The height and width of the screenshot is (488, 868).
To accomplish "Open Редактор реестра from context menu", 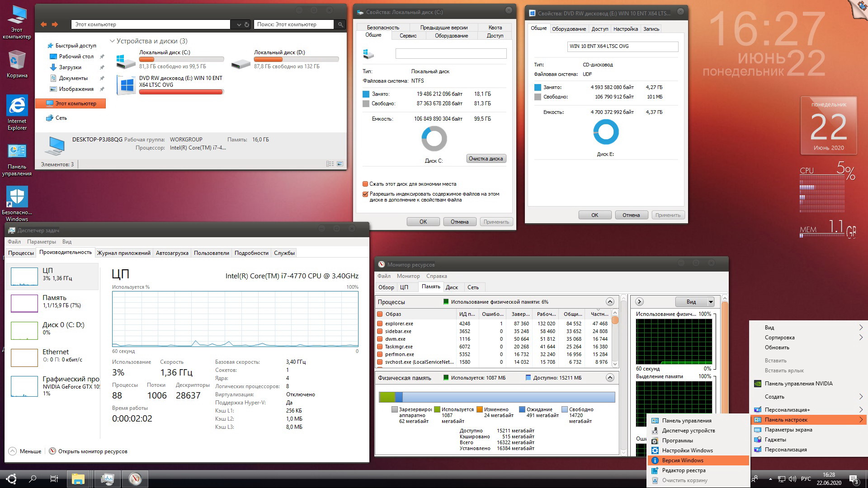I will tap(684, 470).
